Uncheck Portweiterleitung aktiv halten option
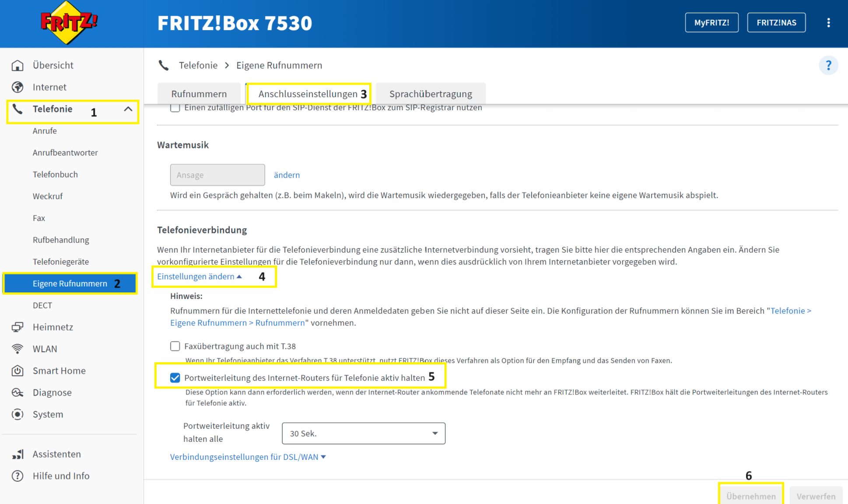 click(175, 378)
